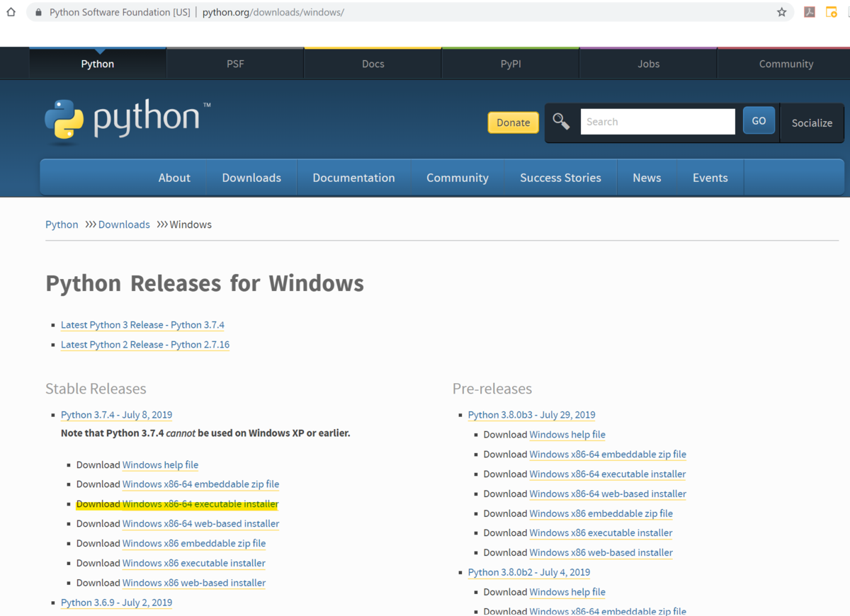Download 3.8.0b3 Windows x86-64 web-based installer
Screen dimensions: 850x616
tap(608, 494)
